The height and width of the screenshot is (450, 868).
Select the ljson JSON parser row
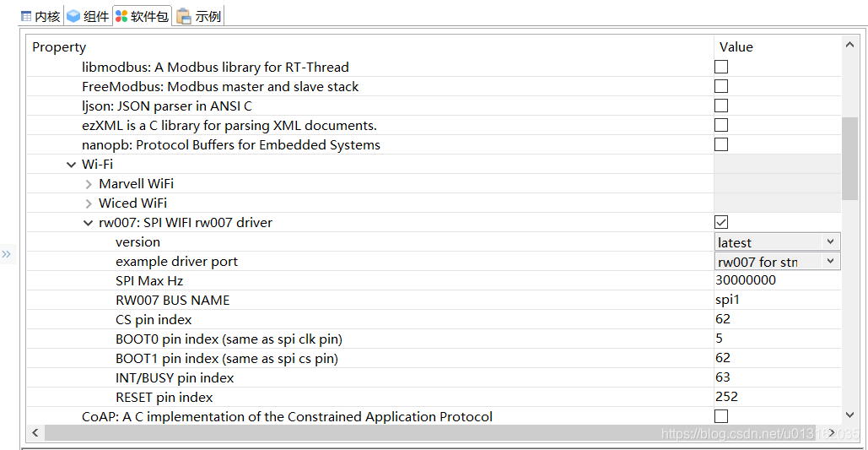point(167,106)
